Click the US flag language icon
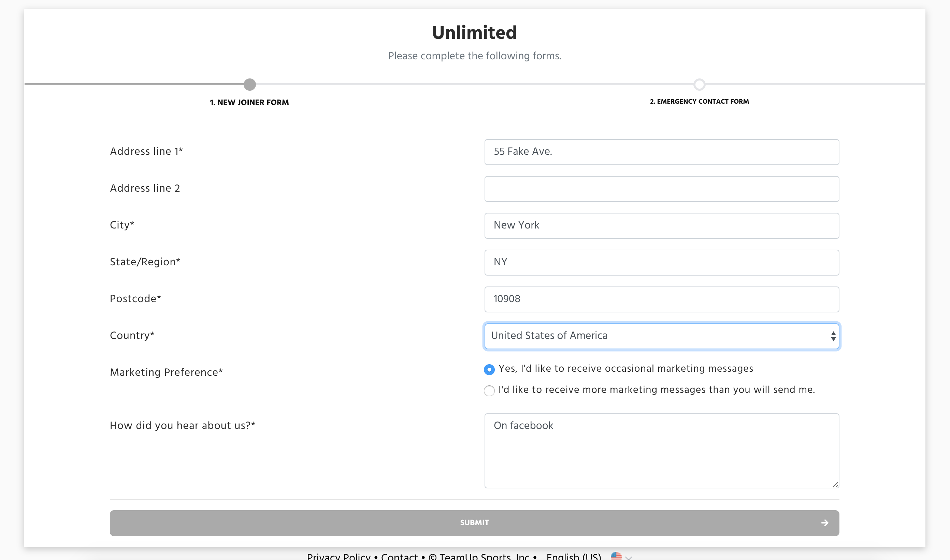 [x=616, y=556]
